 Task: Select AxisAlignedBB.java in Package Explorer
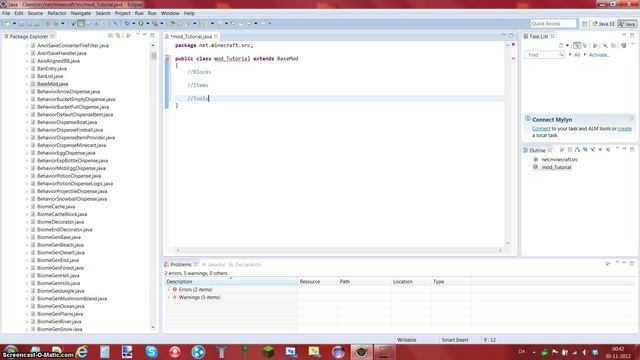[58, 61]
